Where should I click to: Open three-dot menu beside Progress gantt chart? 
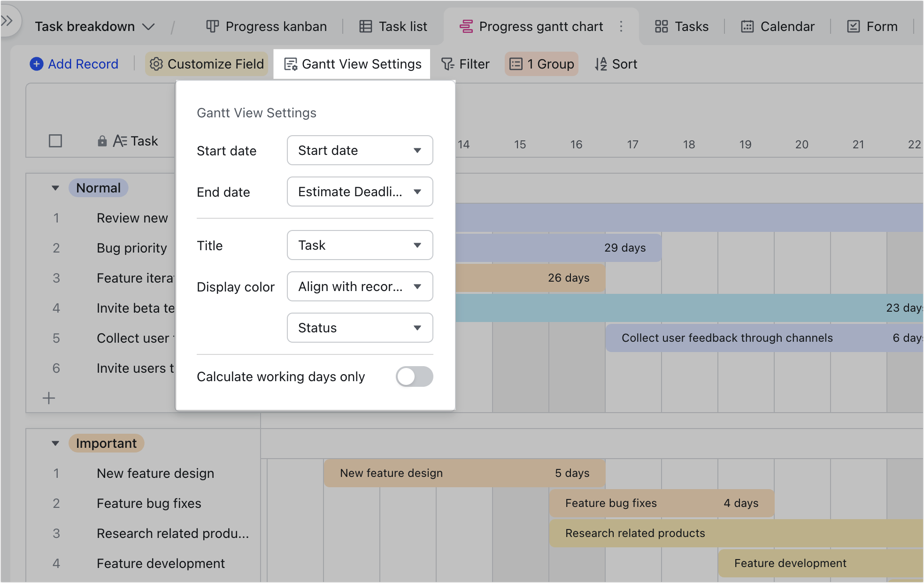coord(621,26)
